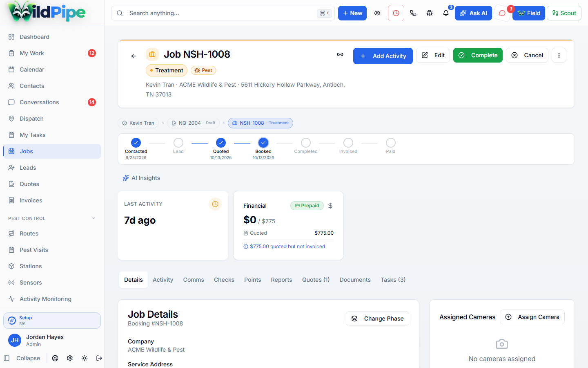Switch to the Quotes (1) tab

pyautogui.click(x=316, y=280)
